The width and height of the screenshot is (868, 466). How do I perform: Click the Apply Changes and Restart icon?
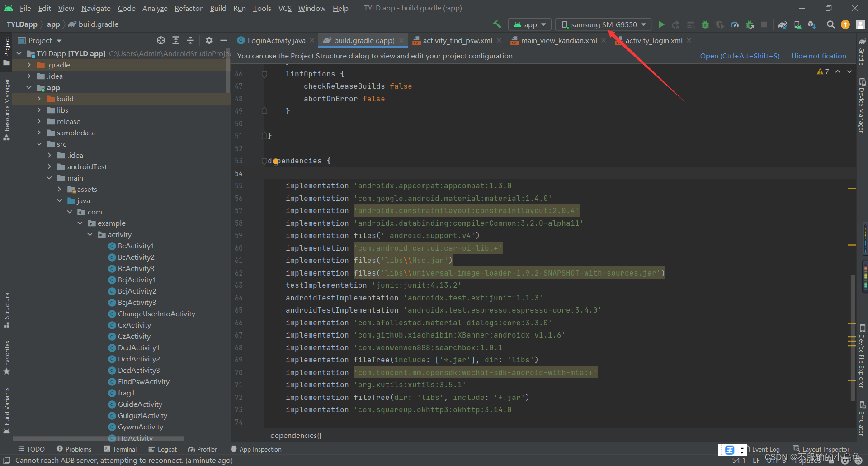pos(676,24)
